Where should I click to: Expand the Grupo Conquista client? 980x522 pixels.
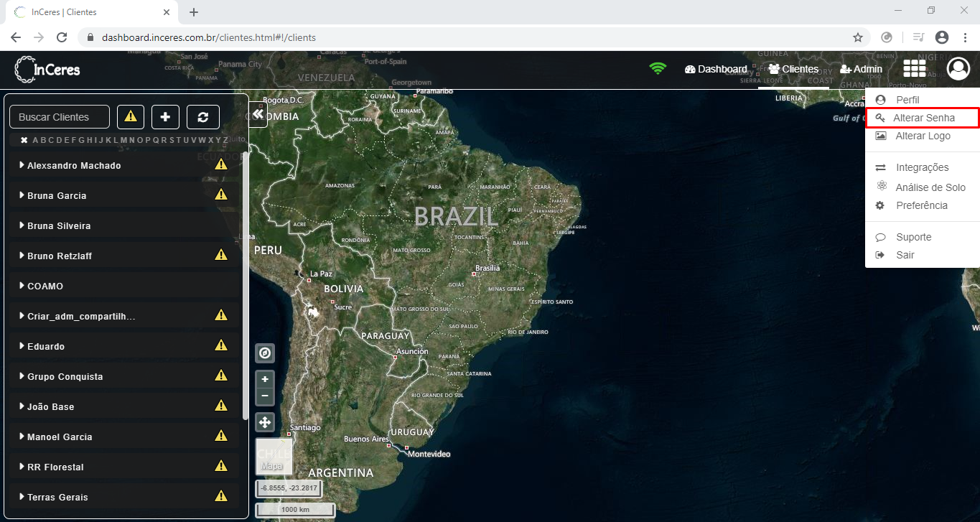coord(22,376)
